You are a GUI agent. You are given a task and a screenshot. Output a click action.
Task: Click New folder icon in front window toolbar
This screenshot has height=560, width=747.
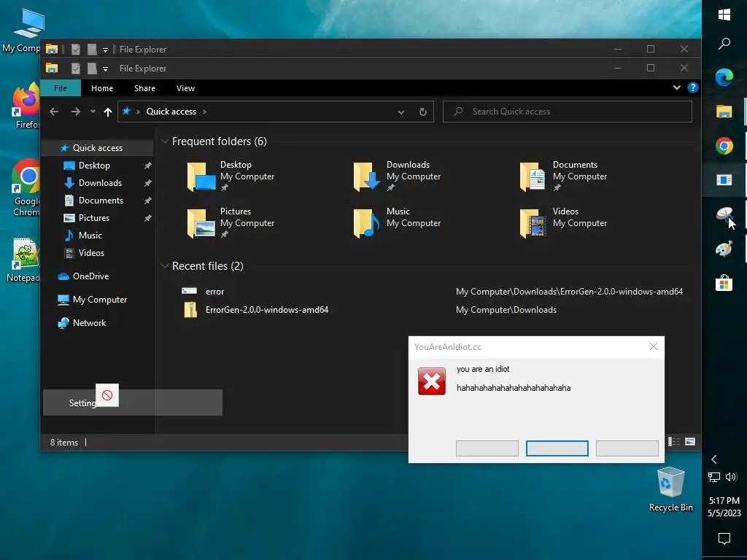pyautogui.click(x=92, y=69)
